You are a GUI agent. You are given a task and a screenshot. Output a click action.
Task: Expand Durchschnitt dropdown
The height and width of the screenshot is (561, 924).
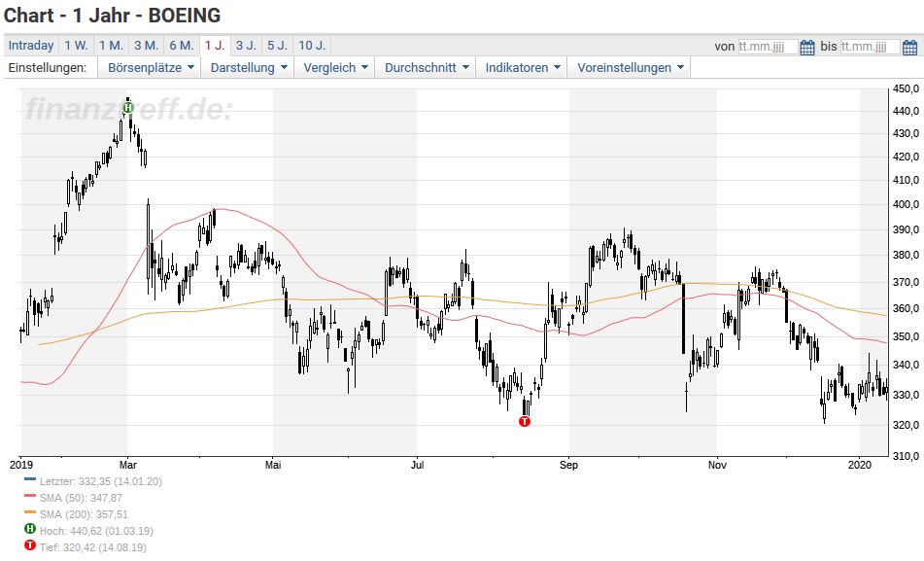pyautogui.click(x=427, y=68)
